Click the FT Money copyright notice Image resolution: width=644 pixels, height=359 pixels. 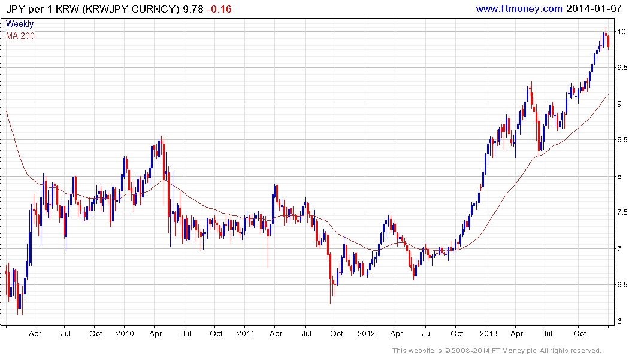[x=497, y=351]
